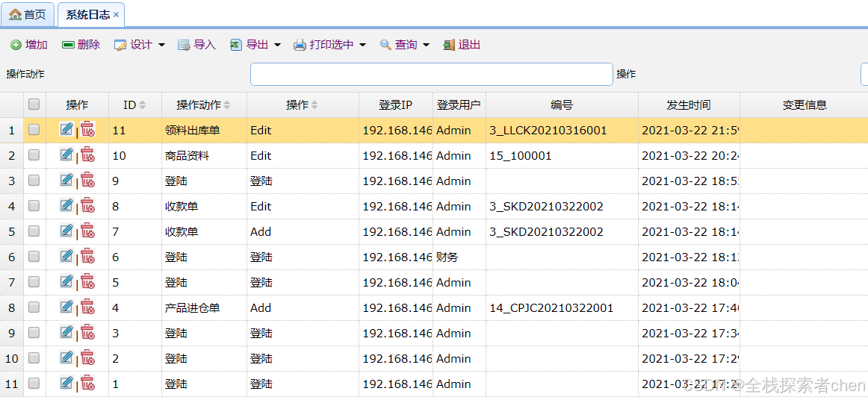The width and height of the screenshot is (868, 400).
Task: Click the 登录IP column header
Action: (396, 104)
